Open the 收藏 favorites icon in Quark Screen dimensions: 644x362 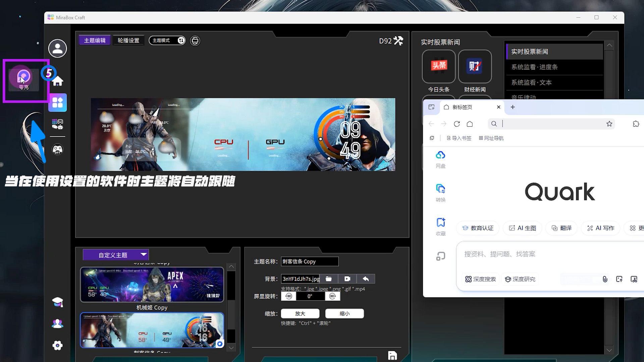click(441, 227)
